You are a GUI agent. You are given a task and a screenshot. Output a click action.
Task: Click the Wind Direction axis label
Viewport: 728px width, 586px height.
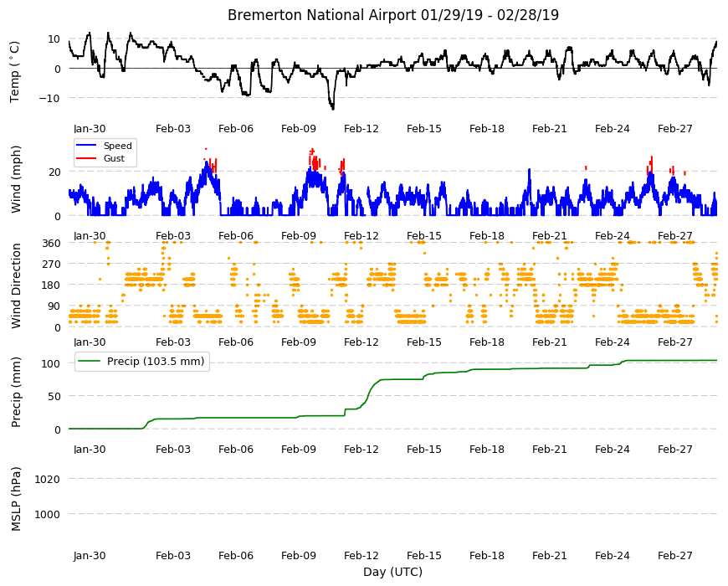(16, 286)
